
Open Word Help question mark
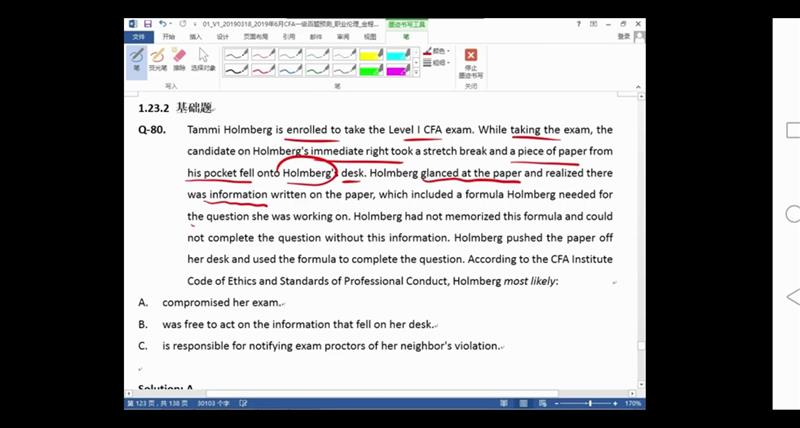[579, 24]
